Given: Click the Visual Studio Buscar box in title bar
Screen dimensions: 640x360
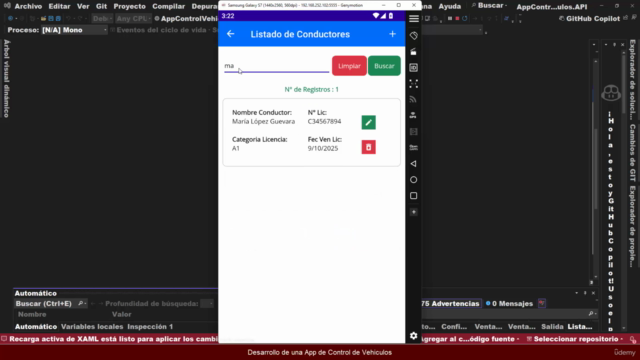Looking at the screenshot, I should [x=489, y=6].
